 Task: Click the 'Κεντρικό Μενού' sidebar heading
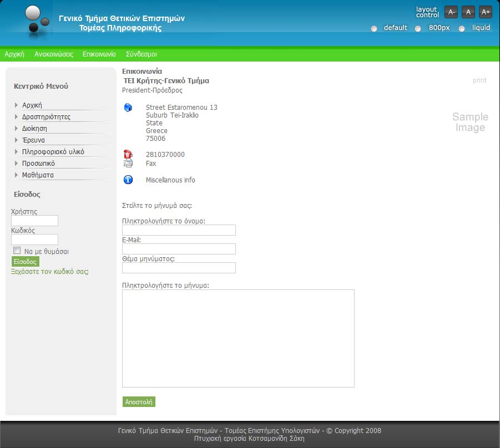click(x=41, y=86)
